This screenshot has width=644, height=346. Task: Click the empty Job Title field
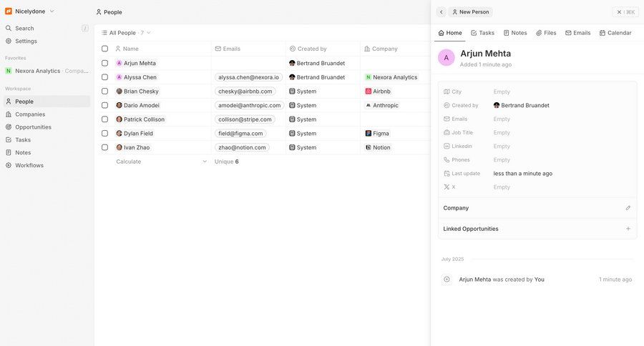tap(502, 132)
